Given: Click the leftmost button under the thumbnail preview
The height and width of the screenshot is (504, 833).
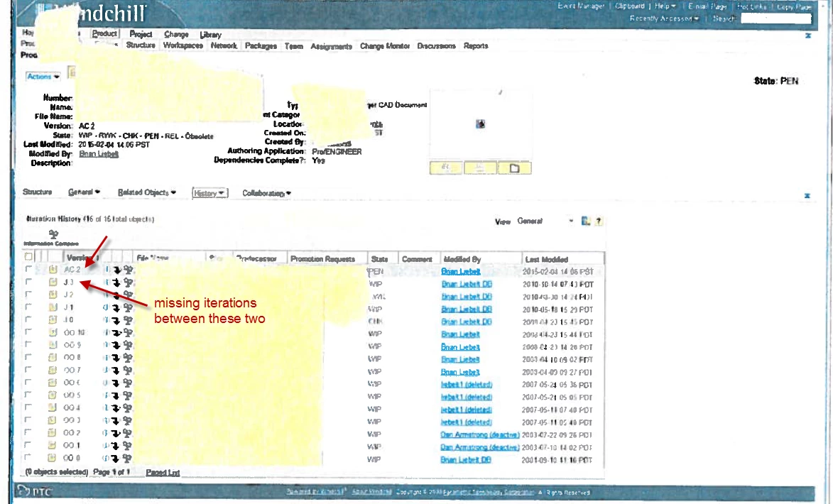Looking at the screenshot, I should [446, 168].
